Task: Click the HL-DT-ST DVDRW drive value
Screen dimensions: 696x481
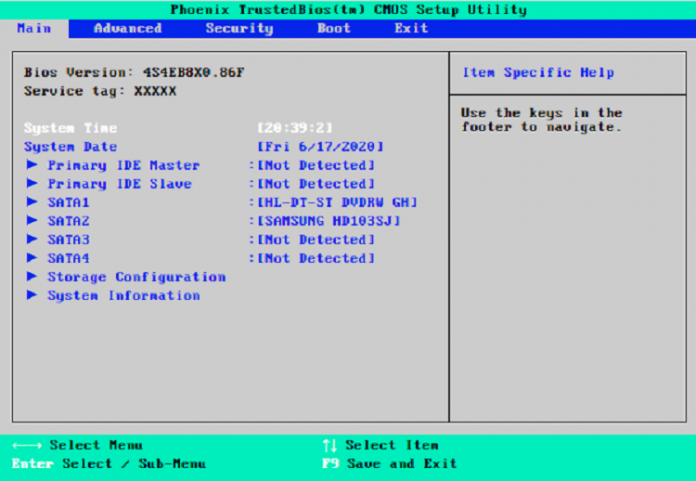Action: (x=337, y=202)
